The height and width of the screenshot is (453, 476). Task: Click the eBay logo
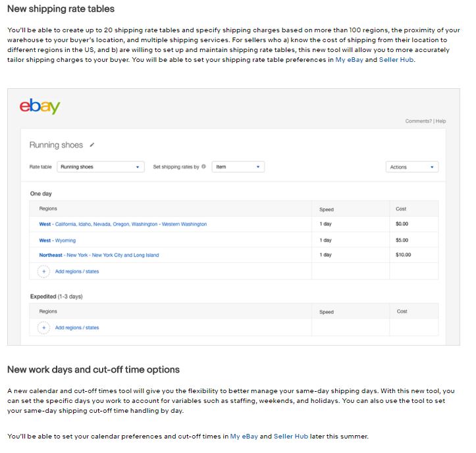(x=40, y=106)
